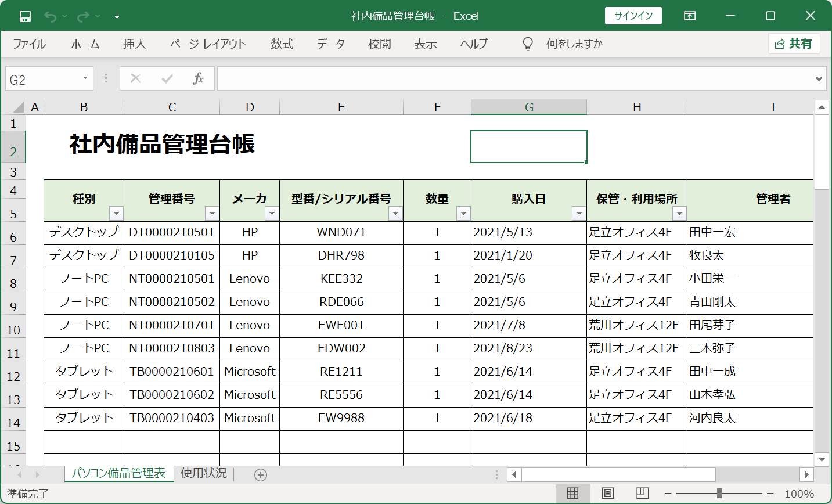Click the zoom slider handle
Screen dimensions: 832x504
pyautogui.click(x=719, y=494)
